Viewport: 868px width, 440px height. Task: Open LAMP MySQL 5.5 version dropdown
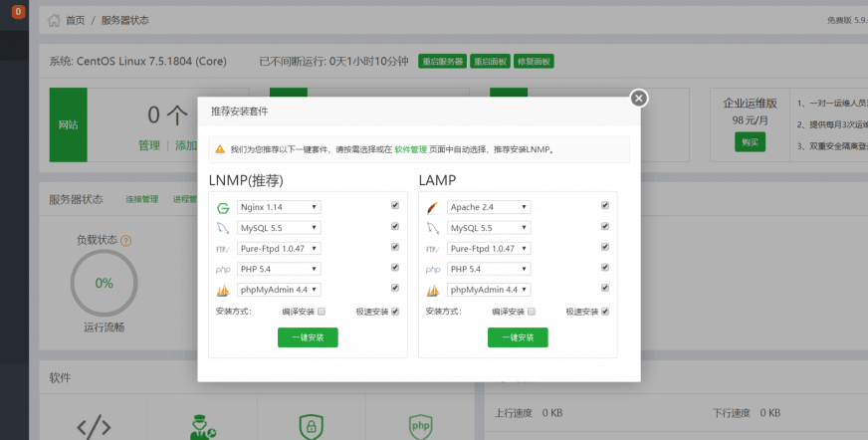[489, 228]
